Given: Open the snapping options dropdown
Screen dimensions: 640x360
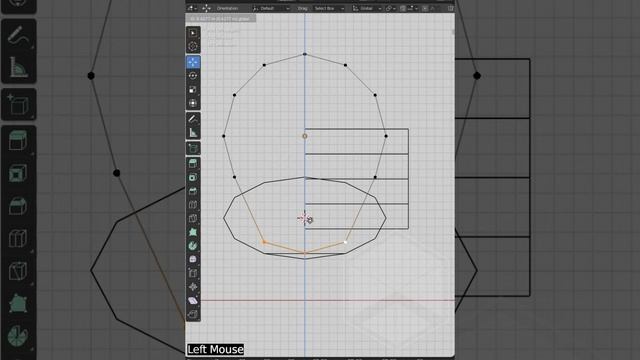Looking at the screenshot, I should pos(412,8).
